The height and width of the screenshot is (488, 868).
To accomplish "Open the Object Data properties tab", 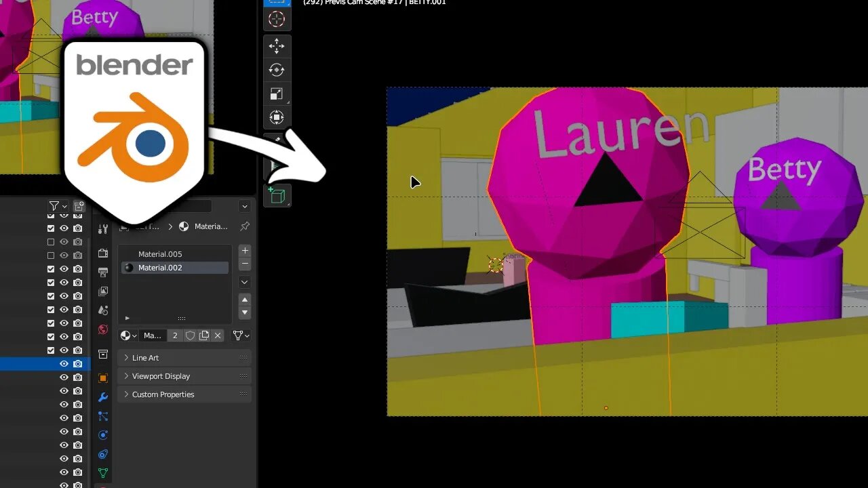I will point(103,473).
